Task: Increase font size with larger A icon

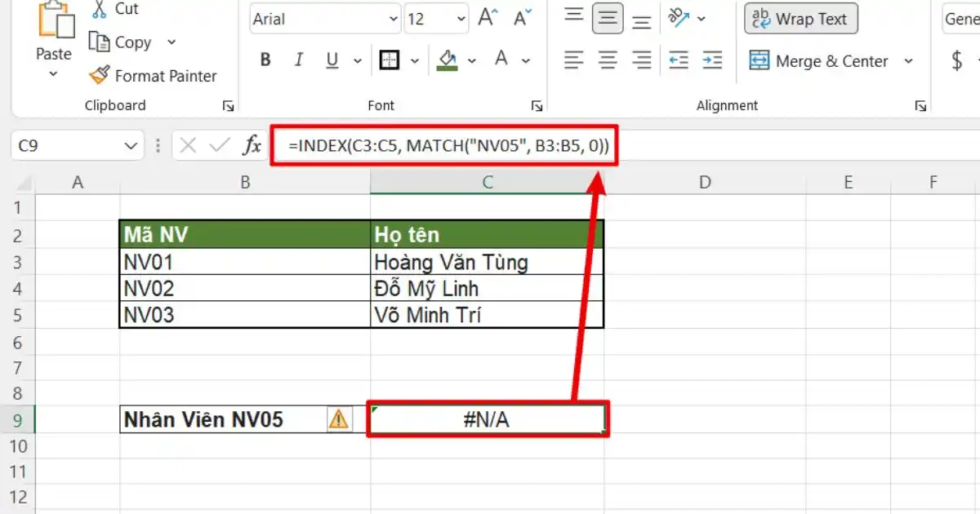Action: point(488,18)
